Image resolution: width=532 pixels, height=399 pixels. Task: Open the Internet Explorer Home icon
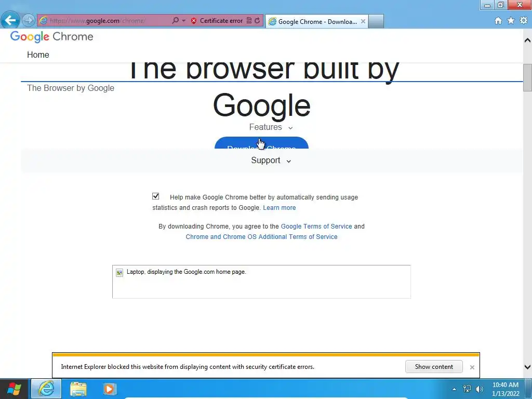pos(498,21)
